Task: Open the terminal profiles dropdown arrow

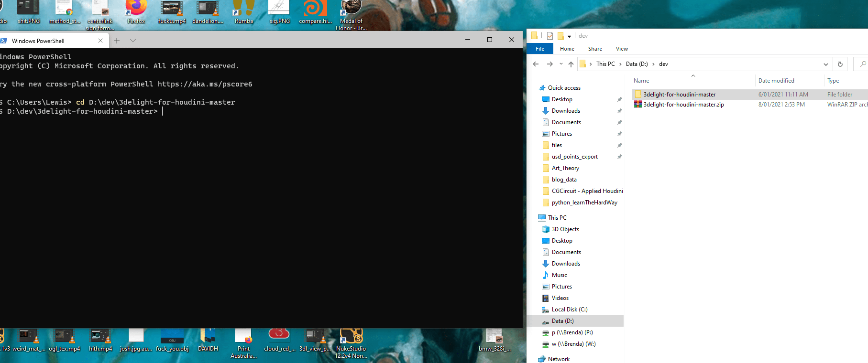Action: click(133, 41)
